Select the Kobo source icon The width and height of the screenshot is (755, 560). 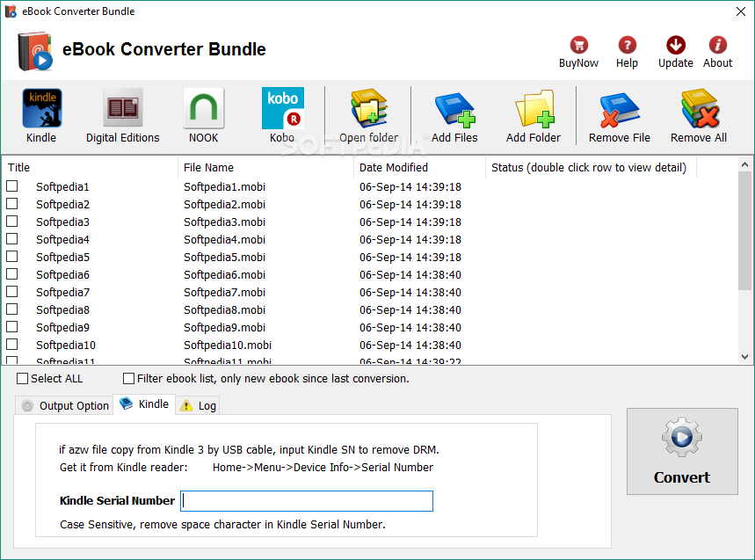[283, 108]
